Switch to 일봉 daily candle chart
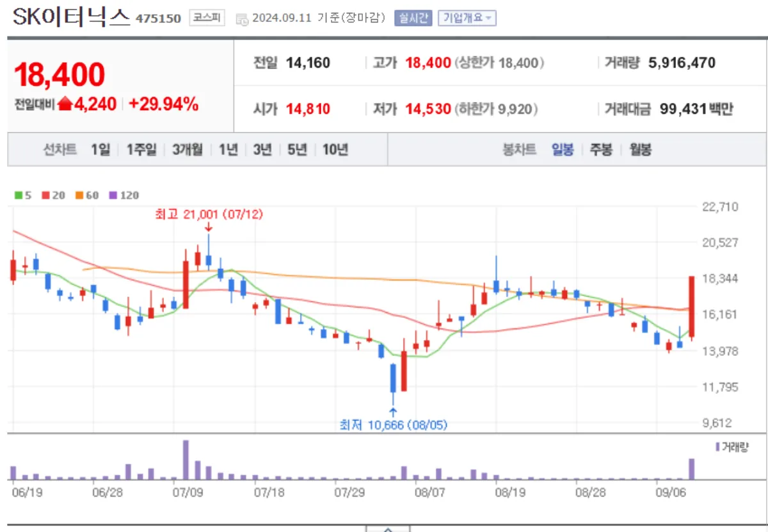This screenshot has height=532, width=768. point(563,150)
